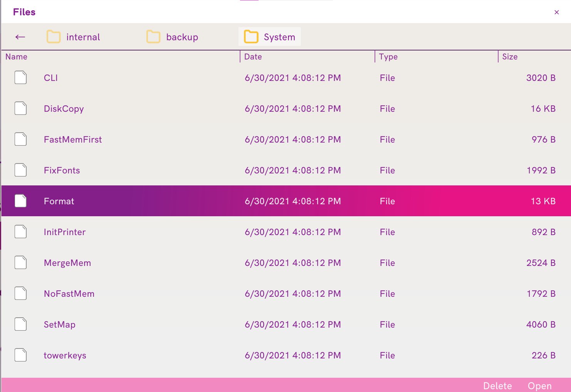The width and height of the screenshot is (571, 392).
Task: Click the System folder icon
Action: click(251, 37)
